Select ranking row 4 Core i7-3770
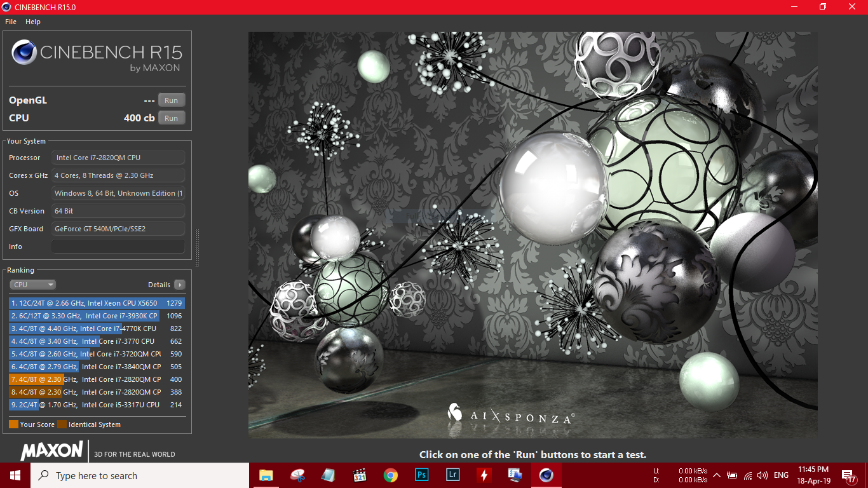 tap(97, 341)
